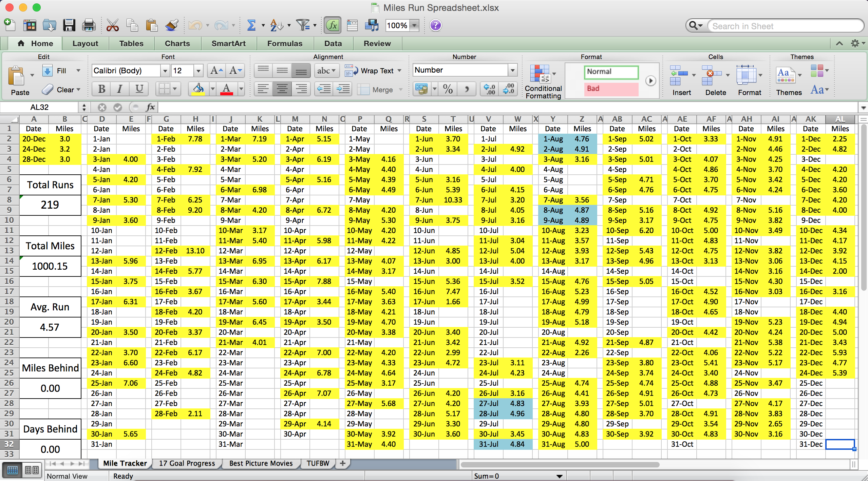Viewport: 868px width, 481px height.
Task: Click the Print icon in the toolbar
Action: (89, 25)
